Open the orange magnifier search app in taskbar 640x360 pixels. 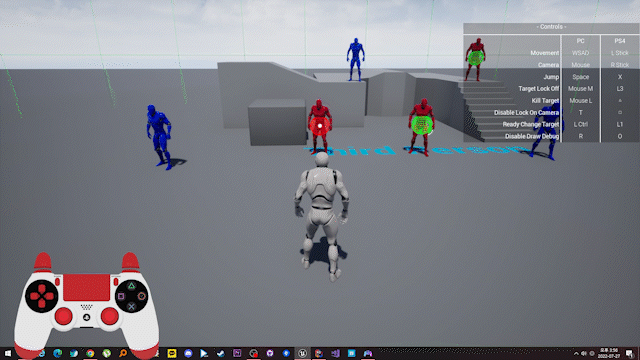[x=123, y=353]
